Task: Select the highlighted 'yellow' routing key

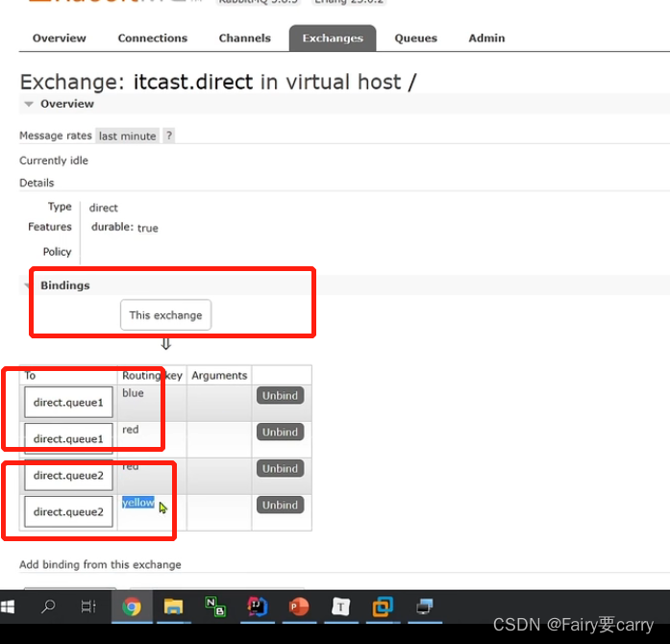Action: 138,503
